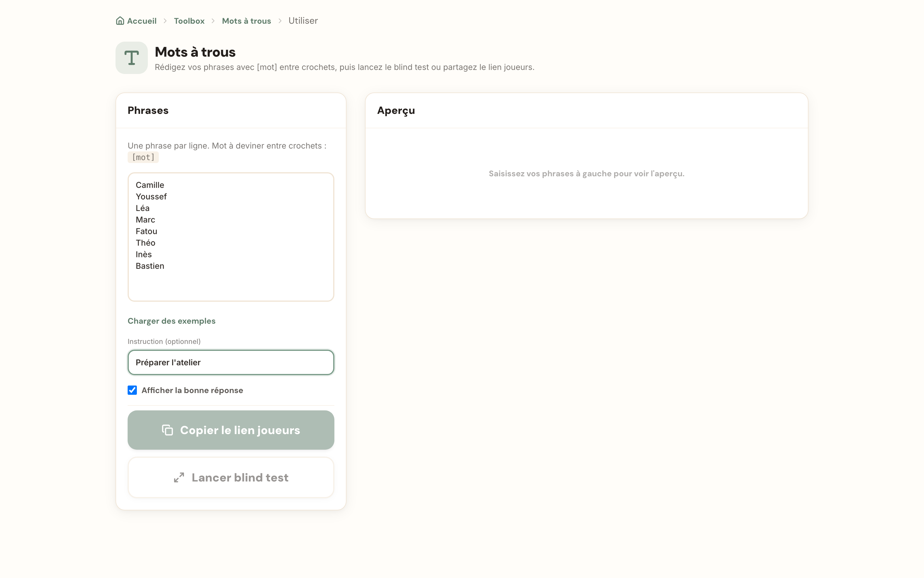Click the Inès line in the textarea

(x=144, y=254)
